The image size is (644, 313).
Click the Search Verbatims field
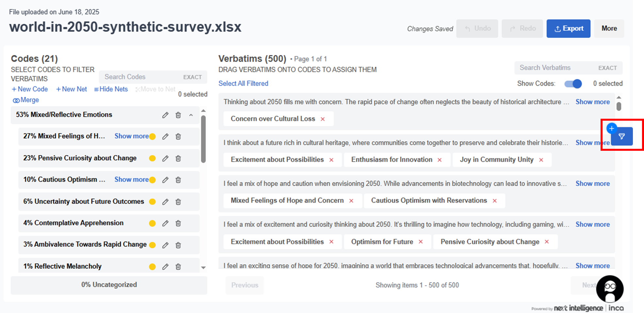click(555, 68)
